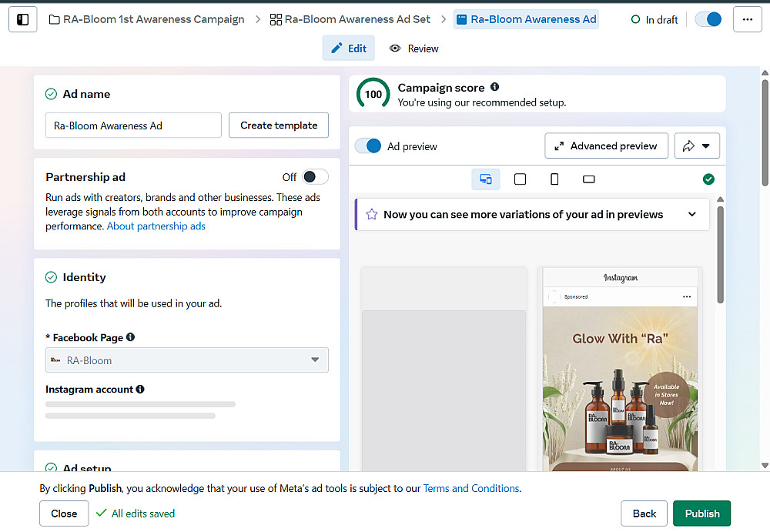Select Ra-Bloom Awareness Ad breadcrumb

[x=526, y=20]
